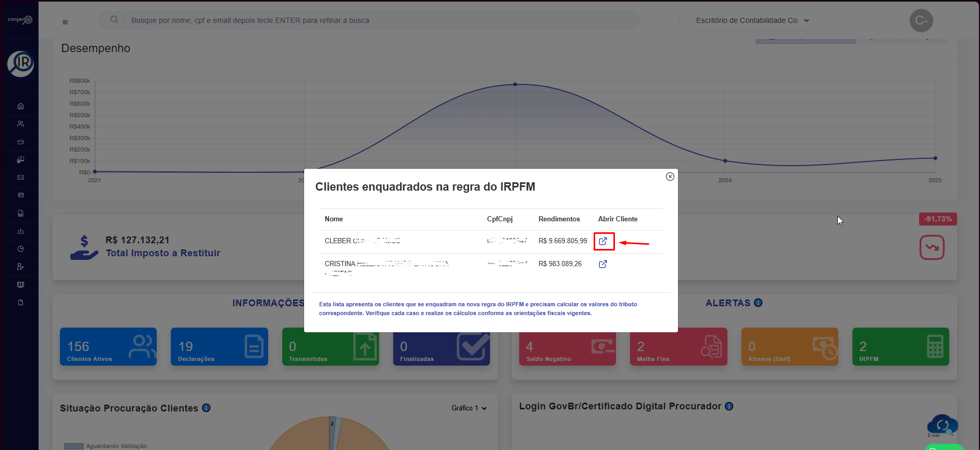
Task: Open the sidebar clients (people) icon
Action: pyautogui.click(x=21, y=124)
